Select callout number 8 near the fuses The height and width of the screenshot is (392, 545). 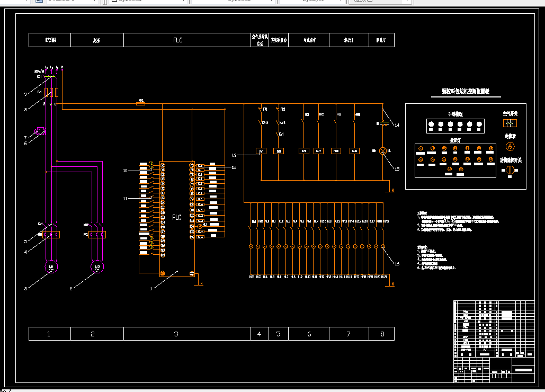click(x=25, y=110)
